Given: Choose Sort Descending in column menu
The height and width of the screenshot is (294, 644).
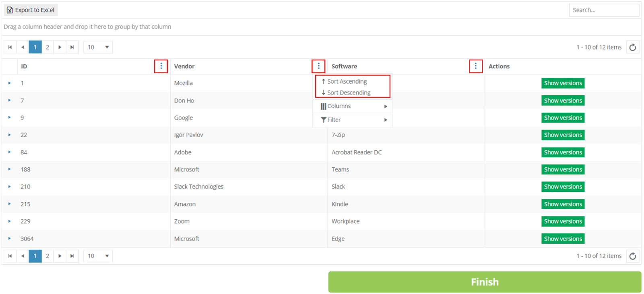Looking at the screenshot, I should [349, 93].
